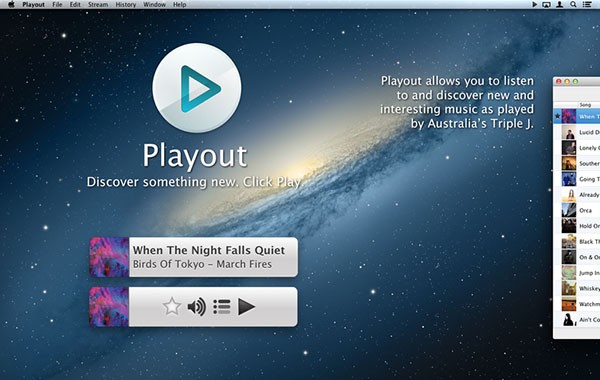600x380 pixels.
Task: Open the Apple menu
Action: (11, 5)
